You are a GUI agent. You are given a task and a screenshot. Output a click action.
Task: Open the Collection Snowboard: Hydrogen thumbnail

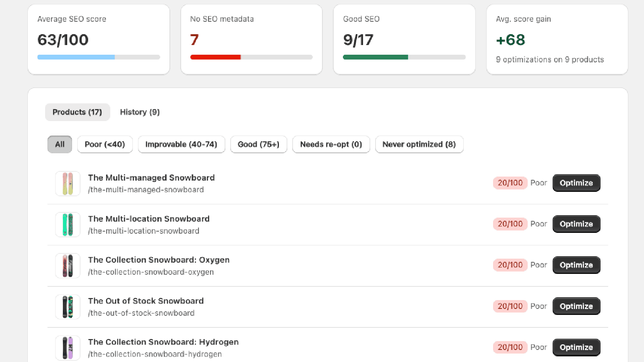(68, 348)
